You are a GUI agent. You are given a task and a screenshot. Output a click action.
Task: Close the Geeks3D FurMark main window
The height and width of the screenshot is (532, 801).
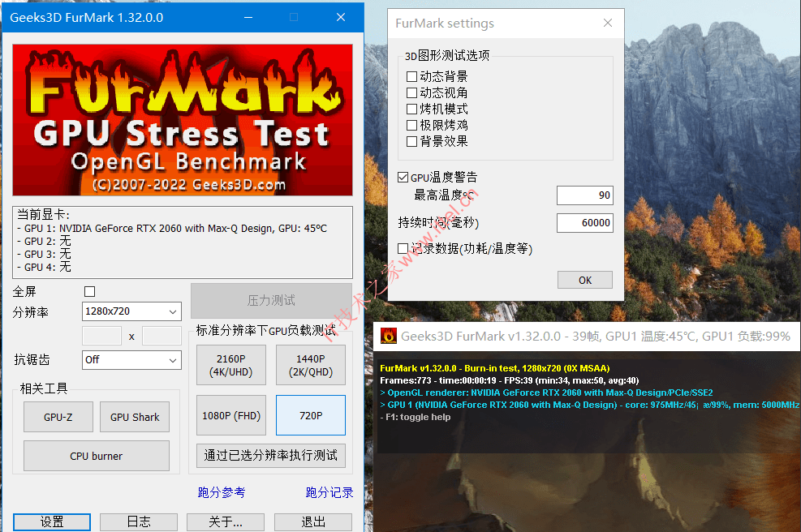(341, 17)
